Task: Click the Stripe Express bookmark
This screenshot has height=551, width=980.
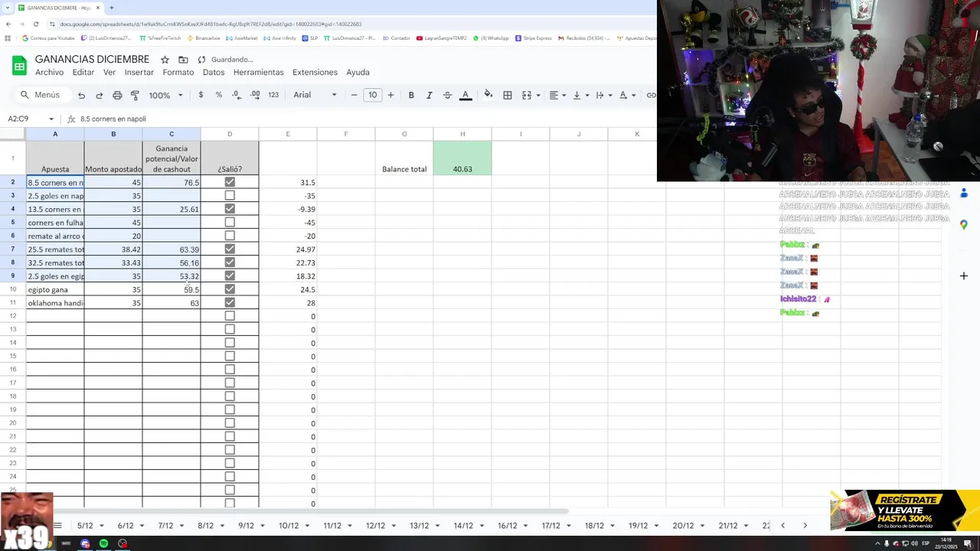Action: pos(534,38)
